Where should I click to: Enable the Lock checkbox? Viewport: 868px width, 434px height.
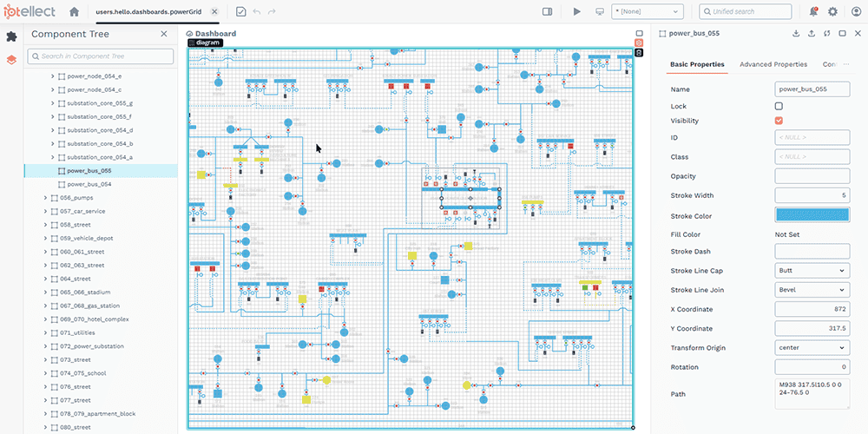click(779, 106)
